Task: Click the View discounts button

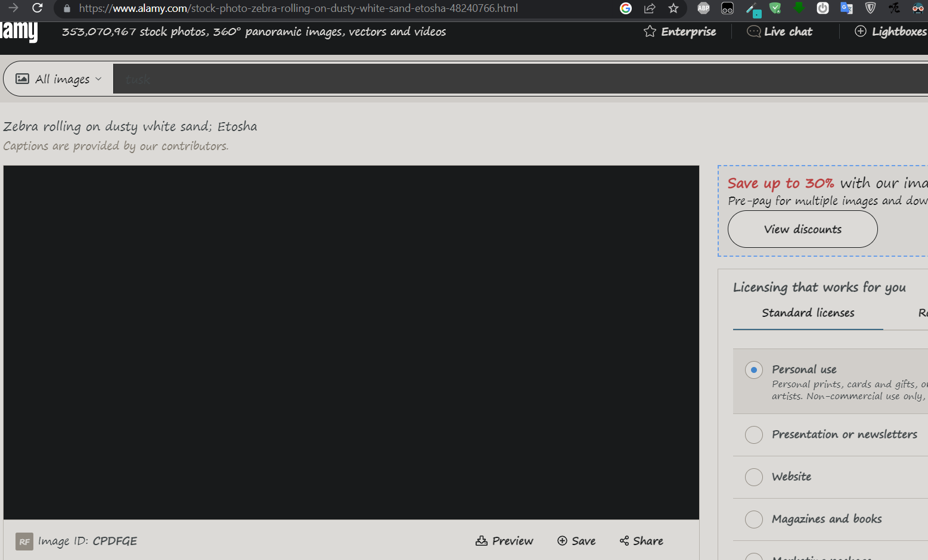Action: [802, 229]
